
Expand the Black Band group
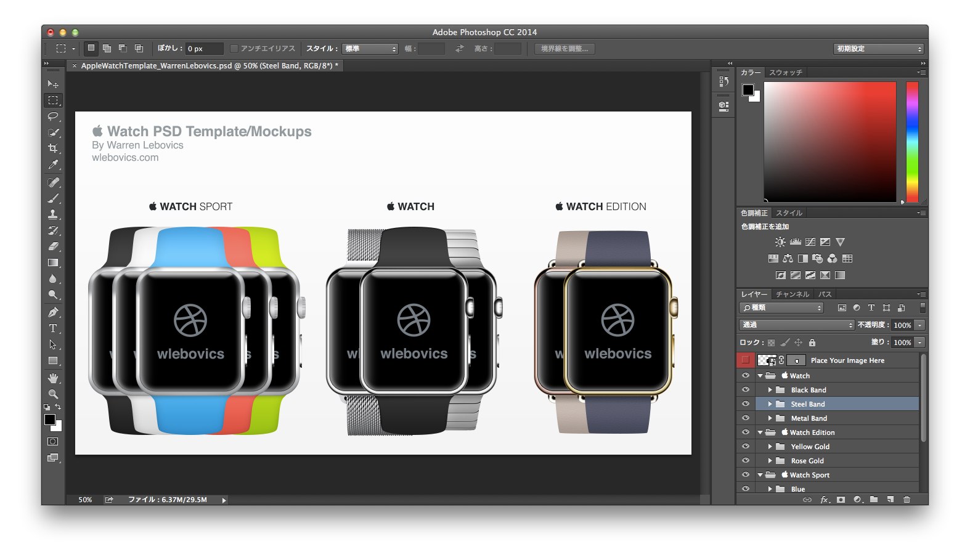770,390
